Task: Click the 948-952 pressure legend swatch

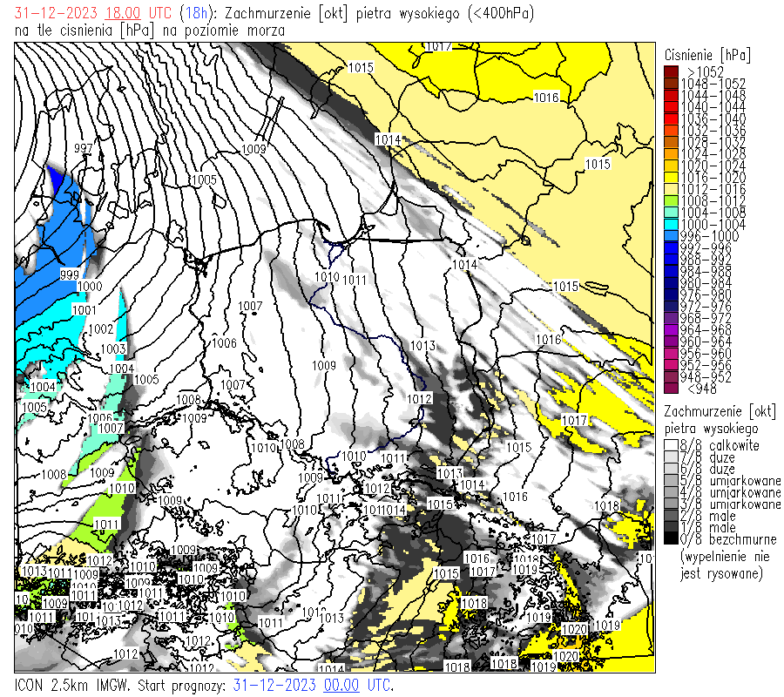Action: click(671, 377)
